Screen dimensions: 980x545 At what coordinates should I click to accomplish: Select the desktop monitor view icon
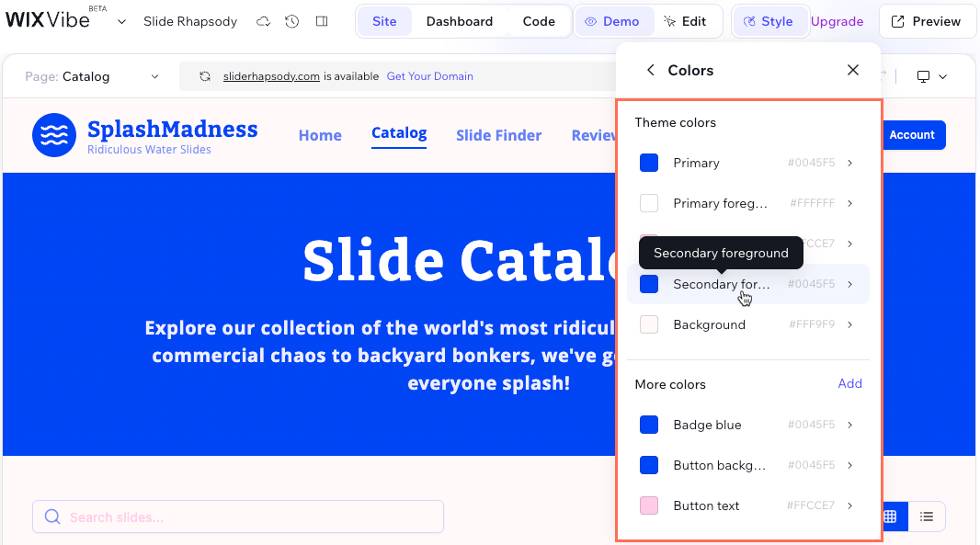pos(925,76)
